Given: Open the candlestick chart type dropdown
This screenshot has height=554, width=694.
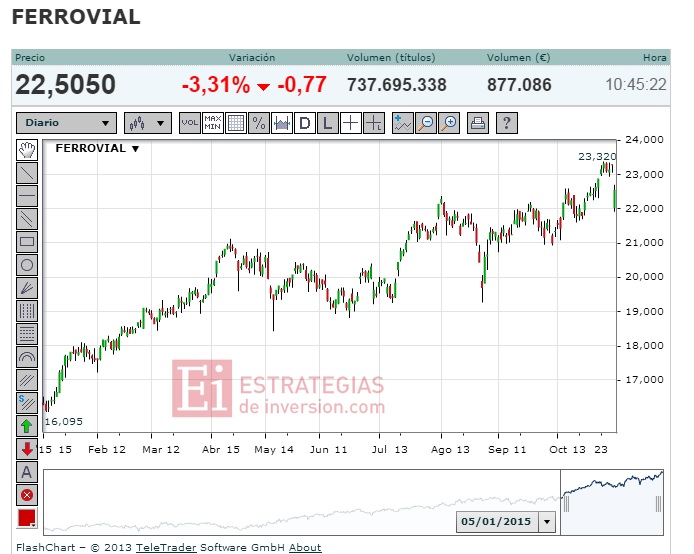Looking at the screenshot, I should [x=148, y=123].
